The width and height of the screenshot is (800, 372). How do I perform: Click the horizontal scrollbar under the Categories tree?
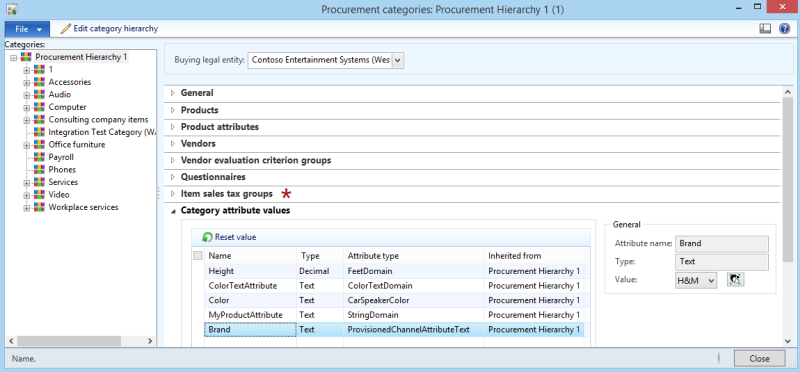(x=80, y=340)
